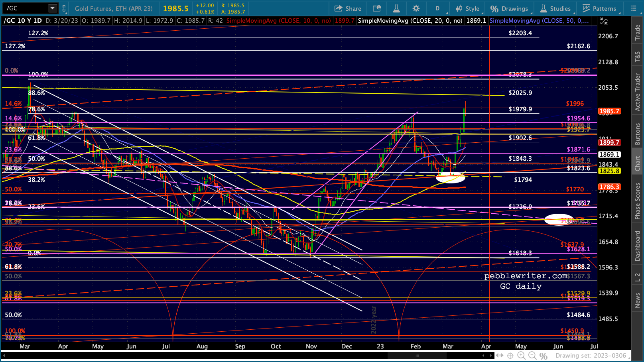The width and height of the screenshot is (644, 362).
Task: Click the $1902.6 level label
Action: click(520, 138)
